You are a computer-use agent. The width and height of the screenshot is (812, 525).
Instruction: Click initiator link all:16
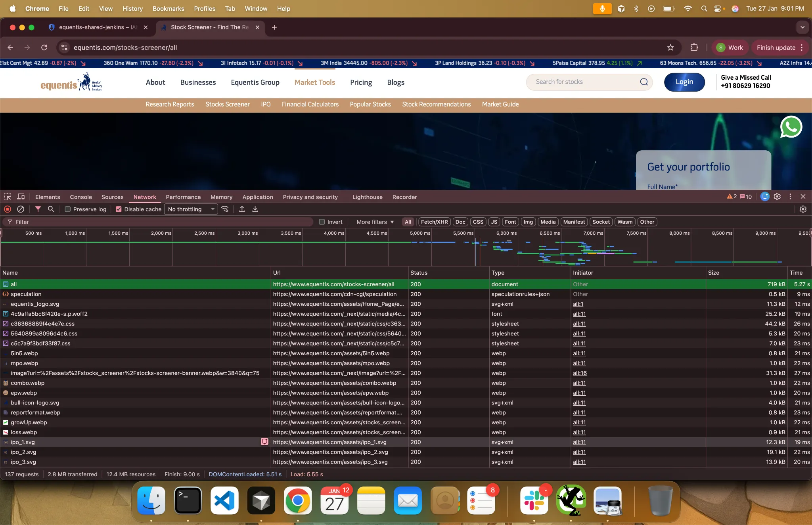tap(580, 373)
